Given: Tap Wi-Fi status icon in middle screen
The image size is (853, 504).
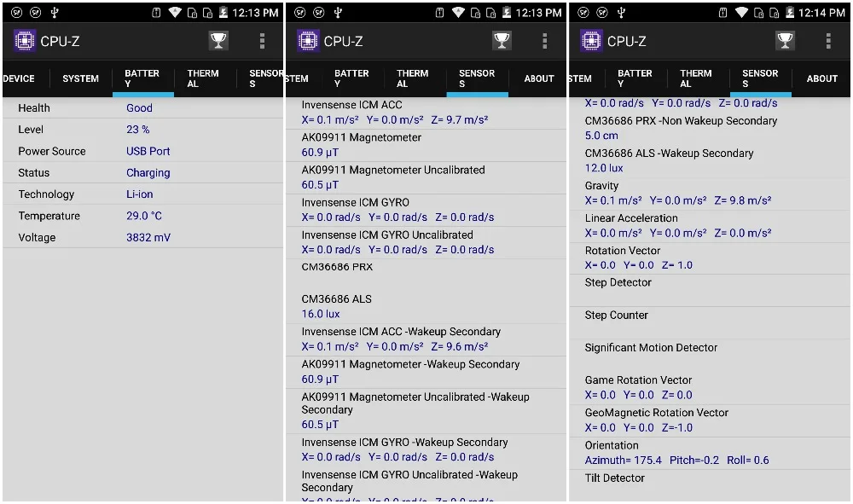Looking at the screenshot, I should (x=458, y=13).
